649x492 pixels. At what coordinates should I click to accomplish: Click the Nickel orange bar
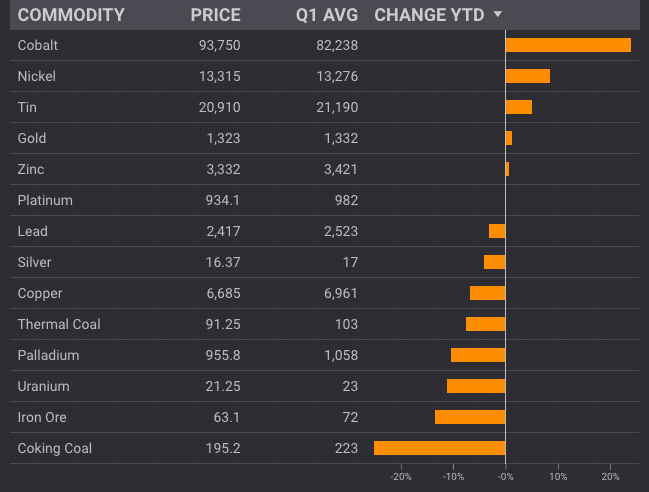point(528,76)
